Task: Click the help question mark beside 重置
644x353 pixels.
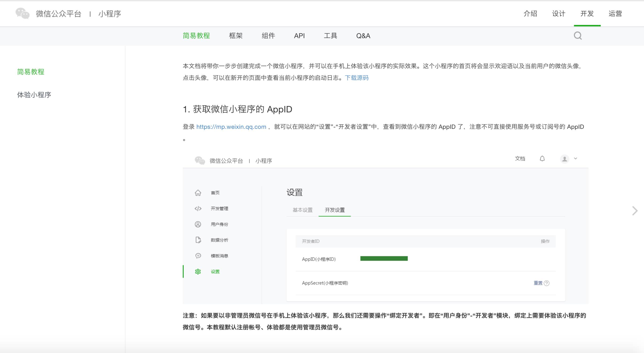Action: [x=547, y=283]
